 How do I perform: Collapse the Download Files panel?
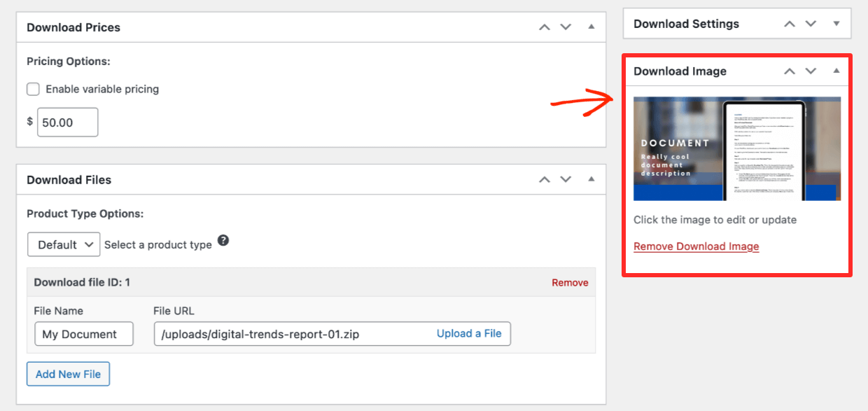(x=591, y=180)
